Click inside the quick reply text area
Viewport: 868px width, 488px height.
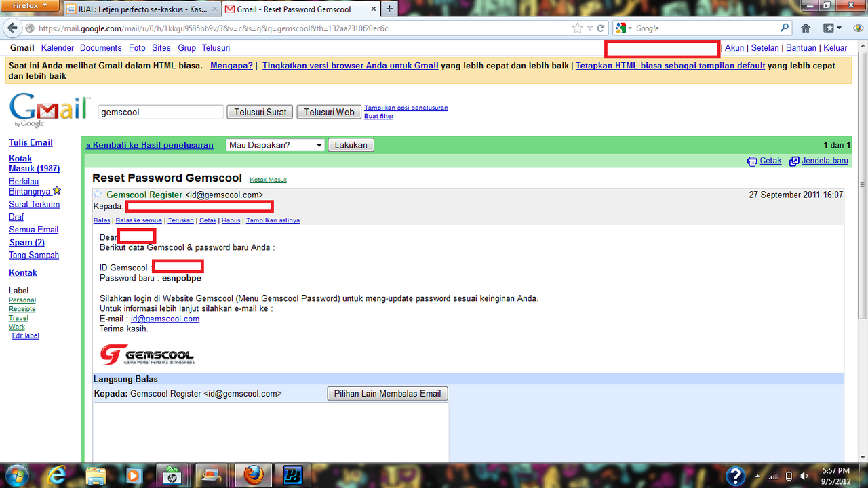(x=271, y=432)
